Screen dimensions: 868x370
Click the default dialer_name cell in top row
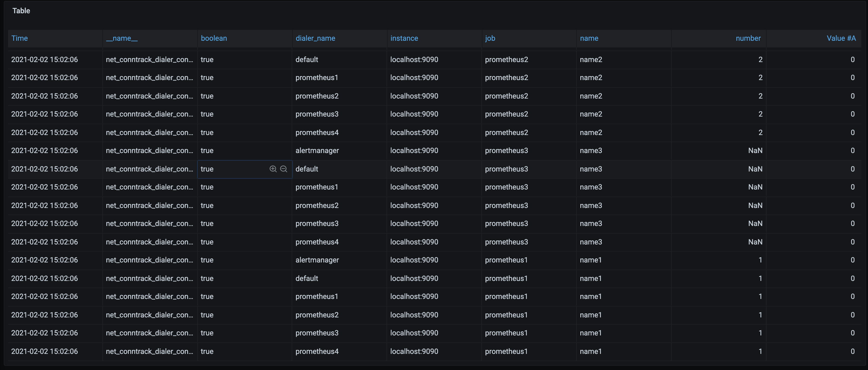pyautogui.click(x=307, y=59)
